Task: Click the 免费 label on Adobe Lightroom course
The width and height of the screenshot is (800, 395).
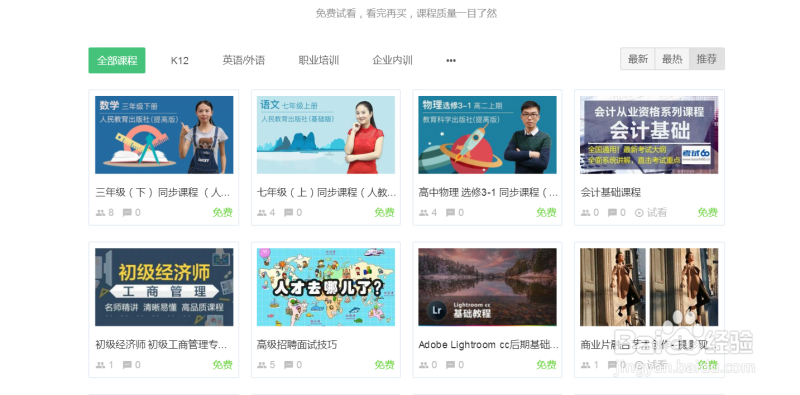Action: point(546,364)
